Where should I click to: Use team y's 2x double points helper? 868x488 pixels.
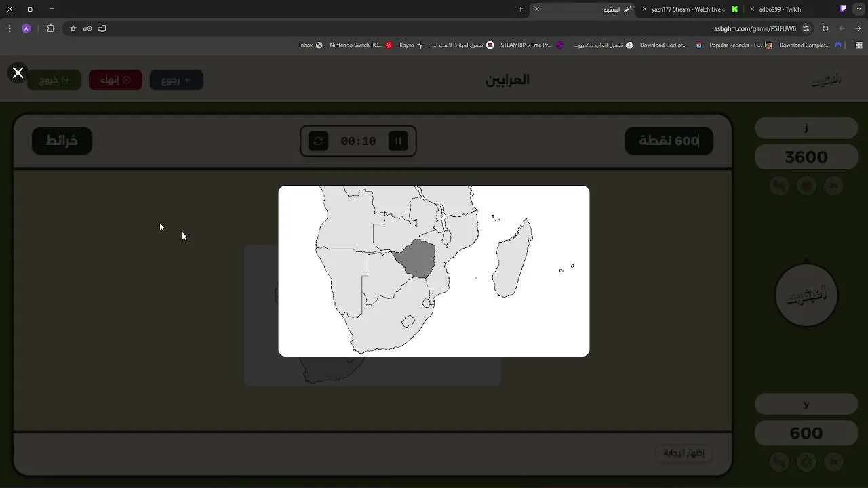click(833, 462)
